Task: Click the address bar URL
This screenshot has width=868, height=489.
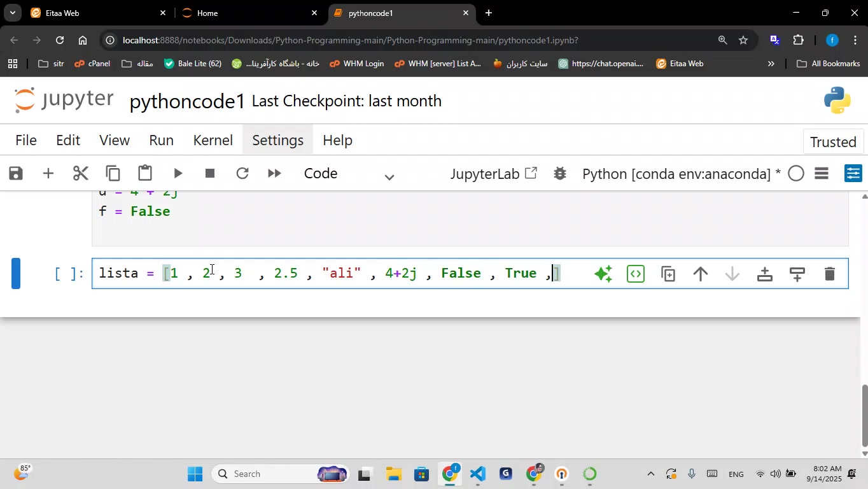Action: (351, 40)
